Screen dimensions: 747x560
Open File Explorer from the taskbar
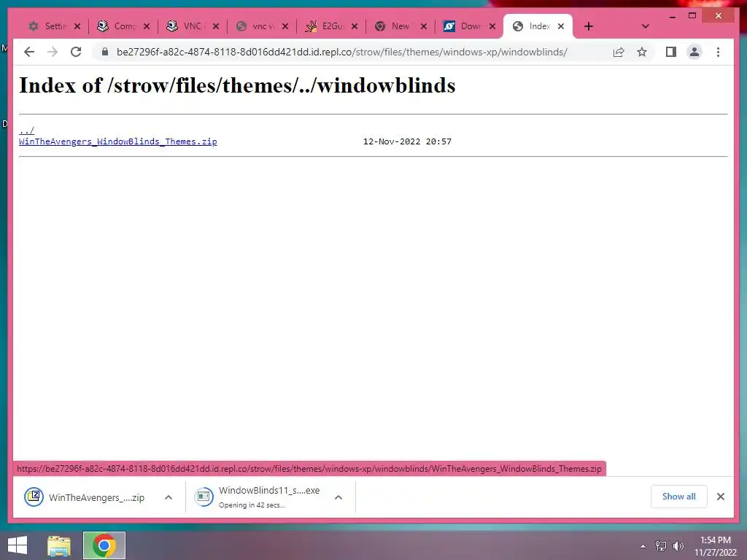[59, 545]
